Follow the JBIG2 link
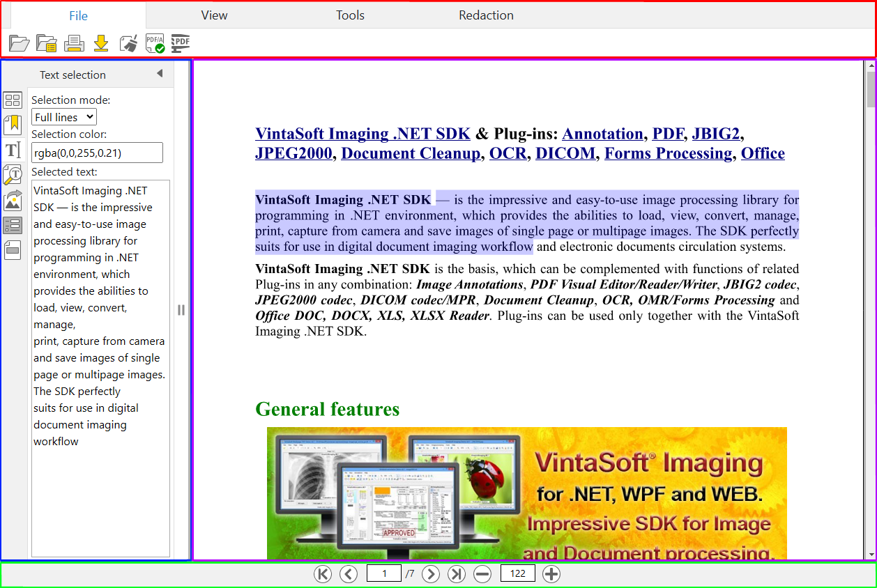The height and width of the screenshot is (588, 877). [x=716, y=134]
